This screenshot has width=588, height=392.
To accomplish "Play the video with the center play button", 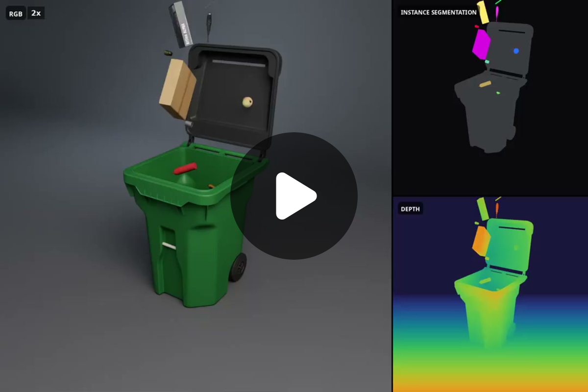I will pyautogui.click(x=294, y=196).
